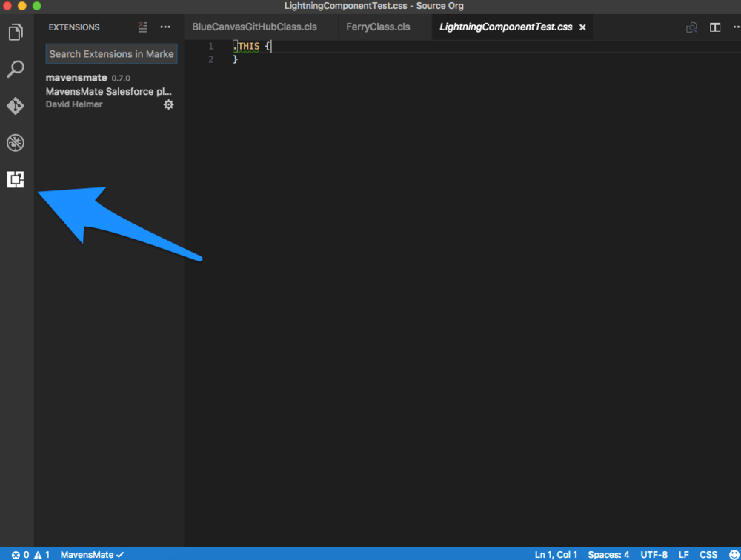The width and height of the screenshot is (741, 560).
Task: Click the feedback smiley icon
Action: 734,555
